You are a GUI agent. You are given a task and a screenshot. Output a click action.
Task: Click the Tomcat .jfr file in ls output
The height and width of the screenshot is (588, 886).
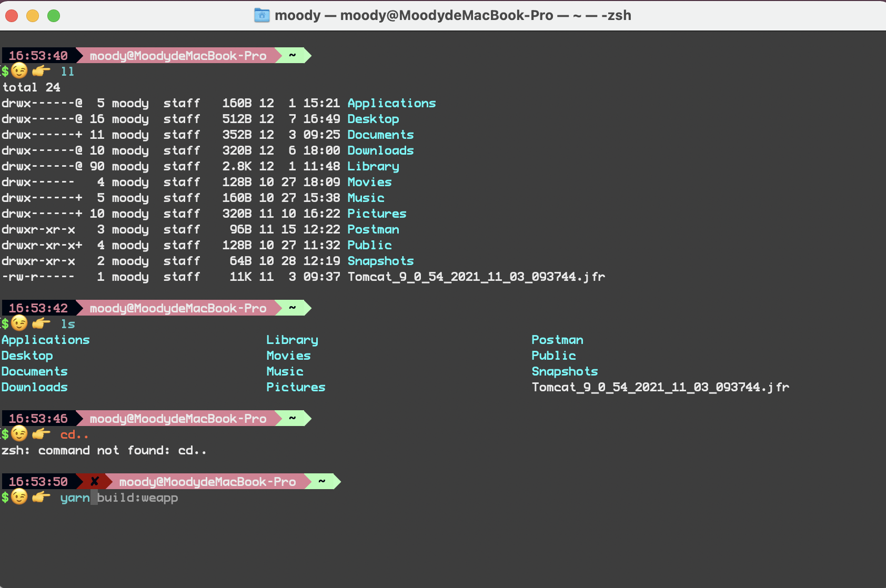pos(660,387)
